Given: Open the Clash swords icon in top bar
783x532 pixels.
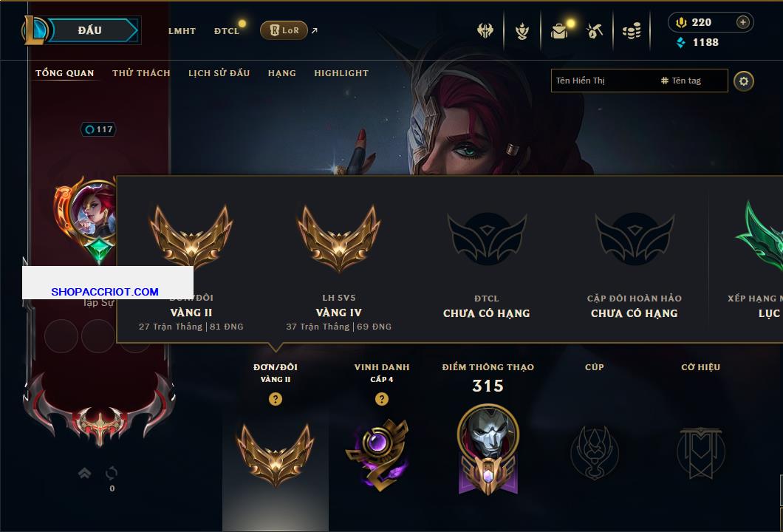Looking at the screenshot, I should (485, 31).
